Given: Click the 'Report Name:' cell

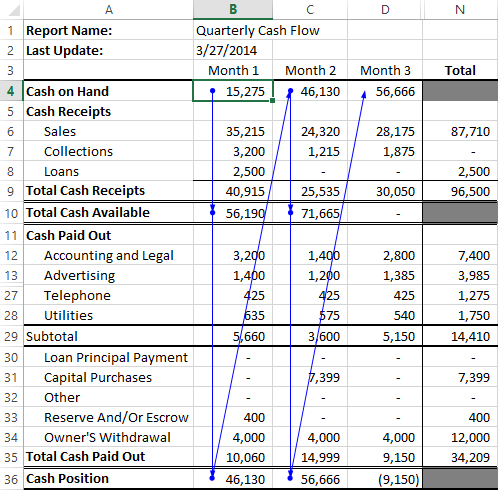Looking at the screenshot, I should click(x=108, y=30).
